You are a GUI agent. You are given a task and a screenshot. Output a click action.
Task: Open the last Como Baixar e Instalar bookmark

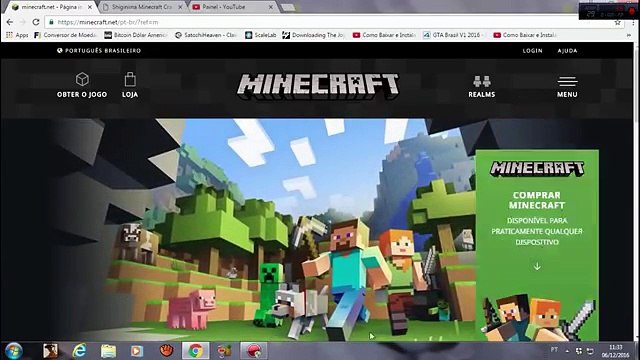coord(525,35)
